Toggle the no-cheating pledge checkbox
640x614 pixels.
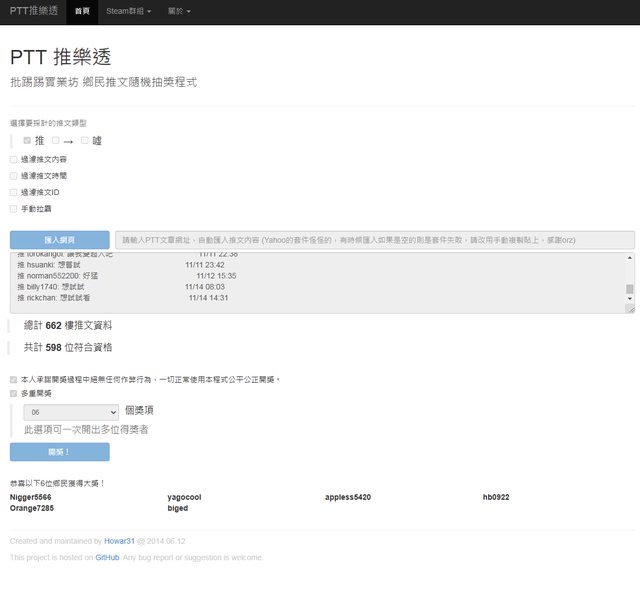[x=13, y=380]
